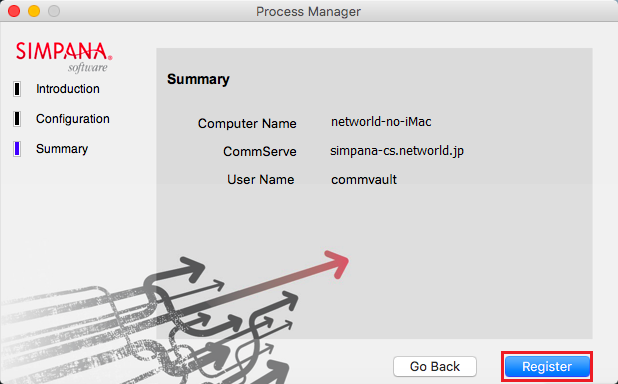Select the Summary step in sidebar
This screenshot has width=618, height=384.
coord(62,149)
